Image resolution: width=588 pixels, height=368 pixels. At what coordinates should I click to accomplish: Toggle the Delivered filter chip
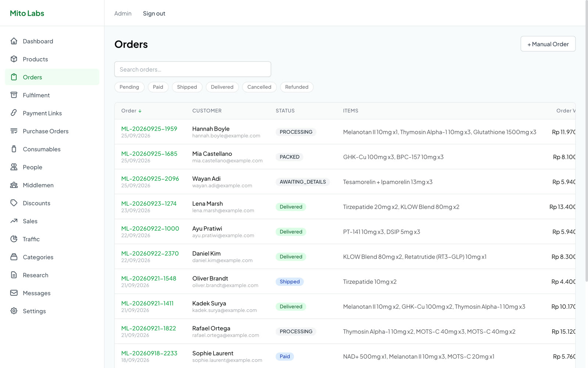pyautogui.click(x=222, y=87)
